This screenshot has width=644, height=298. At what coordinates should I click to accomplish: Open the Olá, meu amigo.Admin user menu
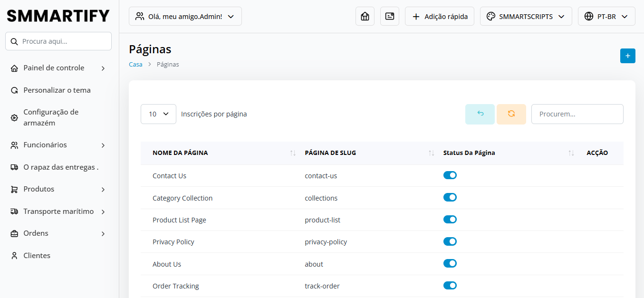185,16
